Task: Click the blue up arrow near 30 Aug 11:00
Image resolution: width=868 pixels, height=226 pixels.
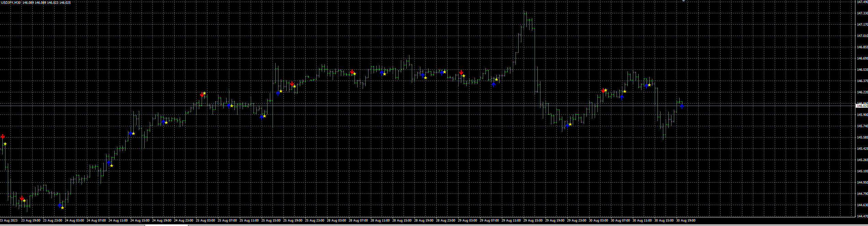Action: tap(647, 86)
